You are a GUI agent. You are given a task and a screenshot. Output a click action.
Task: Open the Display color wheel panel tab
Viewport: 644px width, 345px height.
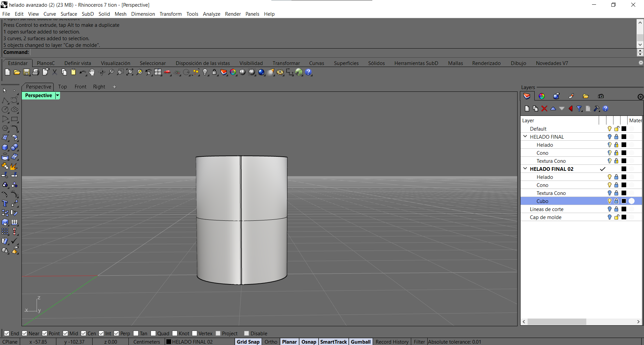(x=542, y=96)
